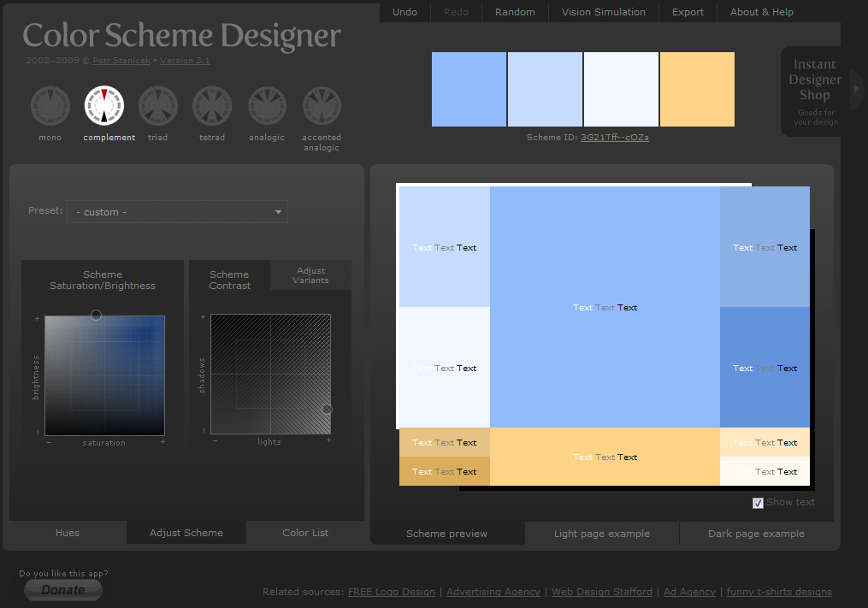Open the Hues tab
This screenshot has width=868, height=608.
click(x=68, y=533)
